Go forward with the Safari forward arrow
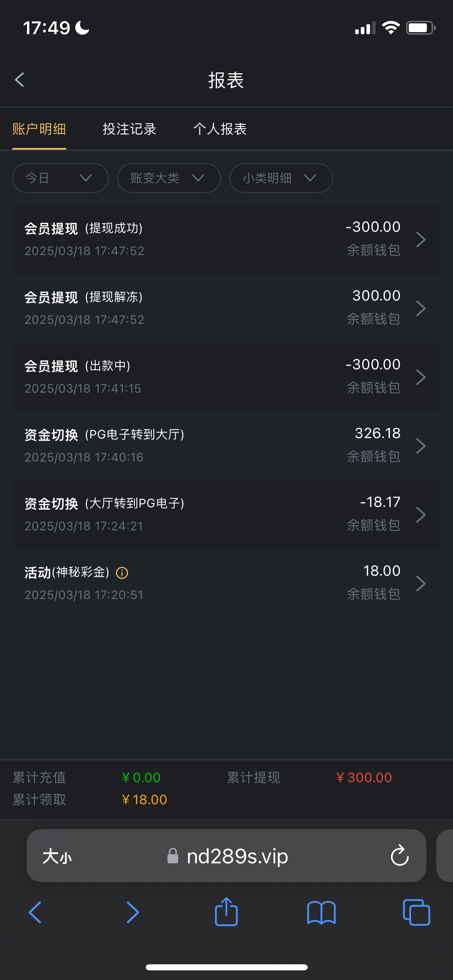The height and width of the screenshot is (980, 453). pyautogui.click(x=132, y=912)
